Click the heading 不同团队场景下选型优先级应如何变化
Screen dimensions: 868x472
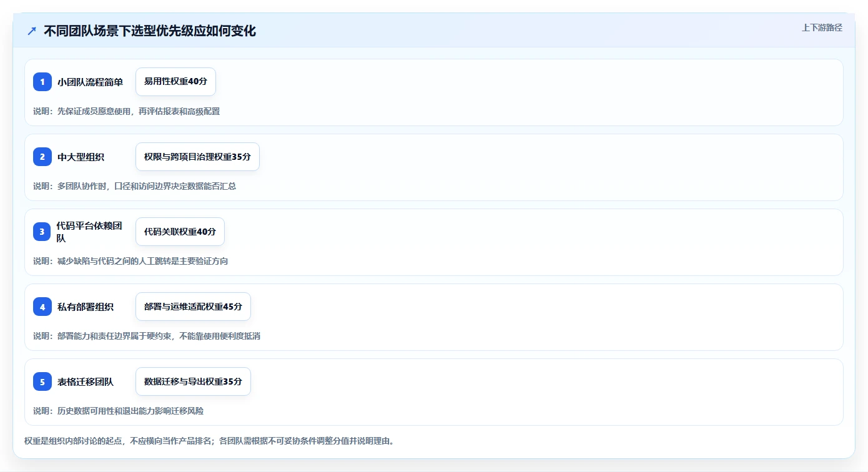[x=150, y=31]
